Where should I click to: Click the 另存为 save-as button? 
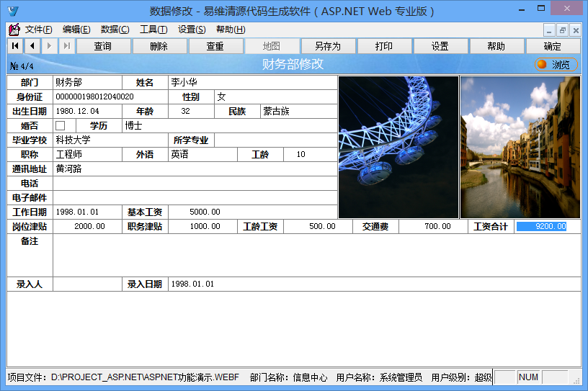328,46
